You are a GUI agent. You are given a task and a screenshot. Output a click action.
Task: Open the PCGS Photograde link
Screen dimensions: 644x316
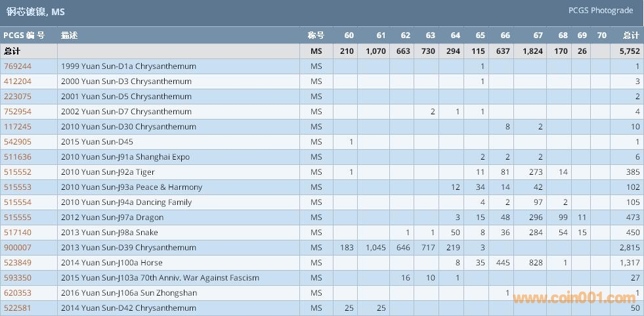tap(601, 11)
